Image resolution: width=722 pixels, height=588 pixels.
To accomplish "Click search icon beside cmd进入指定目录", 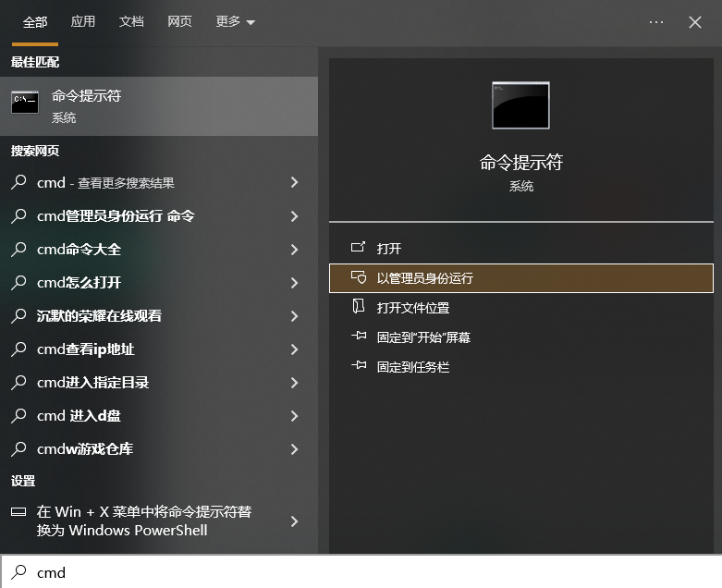I will 18,382.
